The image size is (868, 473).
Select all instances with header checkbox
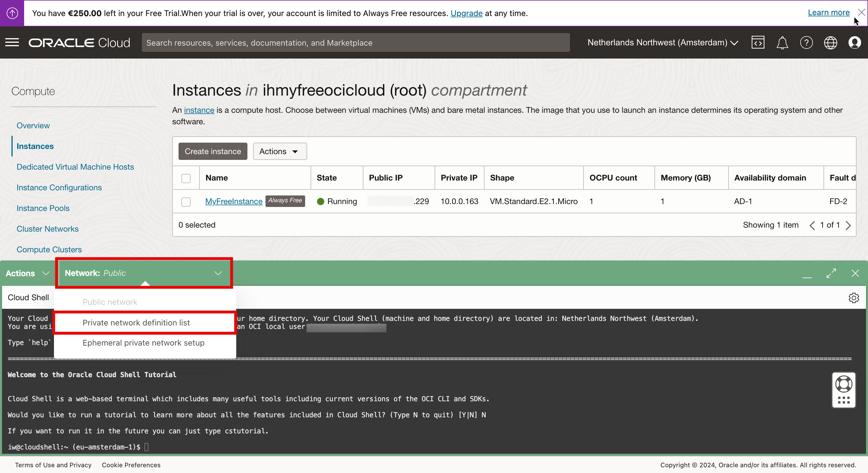186,178
